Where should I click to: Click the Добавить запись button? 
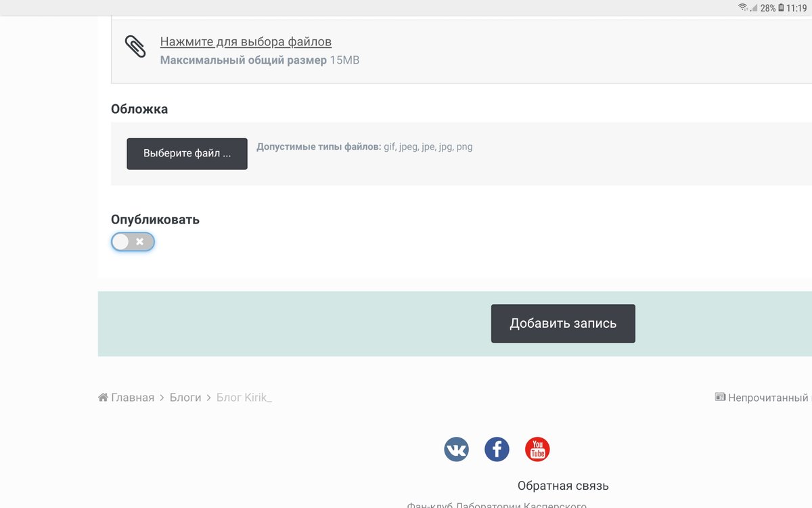tap(563, 323)
